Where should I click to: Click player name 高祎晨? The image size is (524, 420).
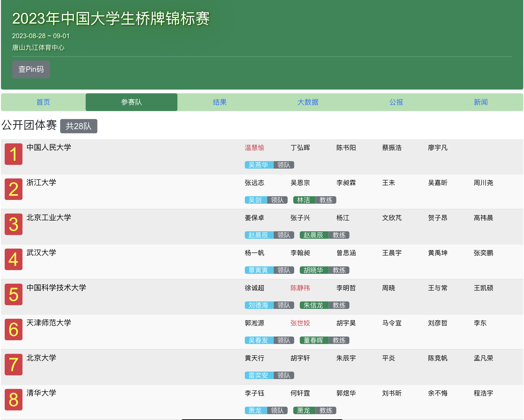(484, 218)
